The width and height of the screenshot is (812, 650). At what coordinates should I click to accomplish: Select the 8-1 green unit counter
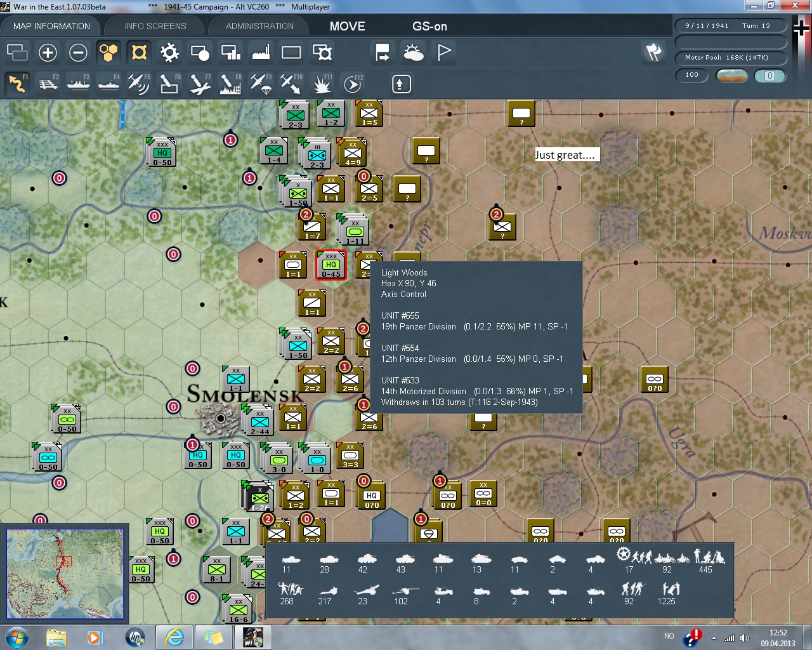pos(217,569)
